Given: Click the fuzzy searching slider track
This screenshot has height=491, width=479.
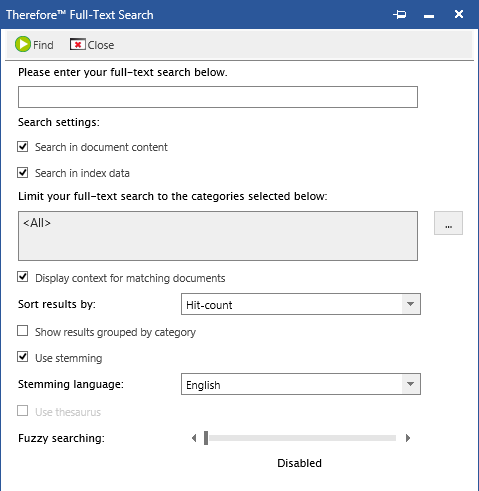Looking at the screenshot, I should pos(302,438).
